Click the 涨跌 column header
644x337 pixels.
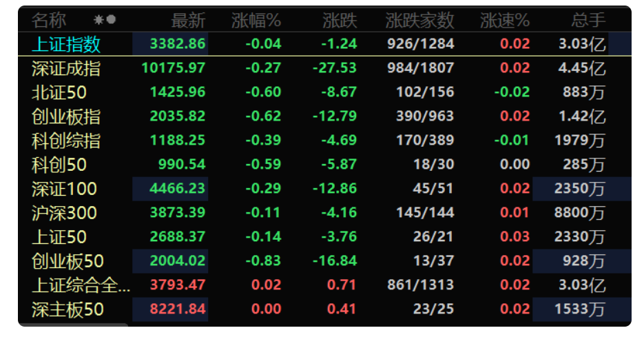click(x=340, y=20)
